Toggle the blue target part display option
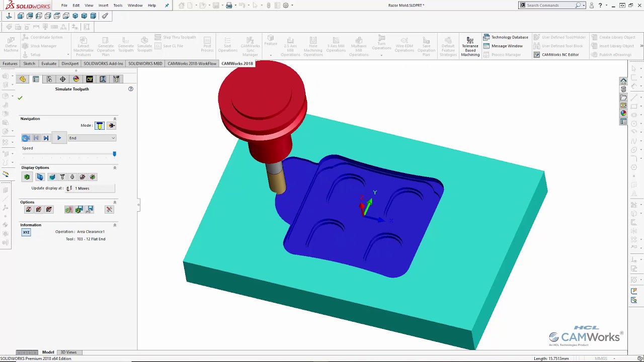Image resolution: width=644 pixels, height=362 pixels. pos(40,177)
